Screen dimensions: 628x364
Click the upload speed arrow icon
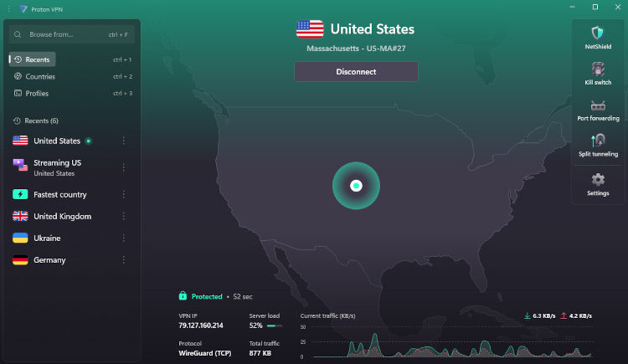(x=564, y=315)
